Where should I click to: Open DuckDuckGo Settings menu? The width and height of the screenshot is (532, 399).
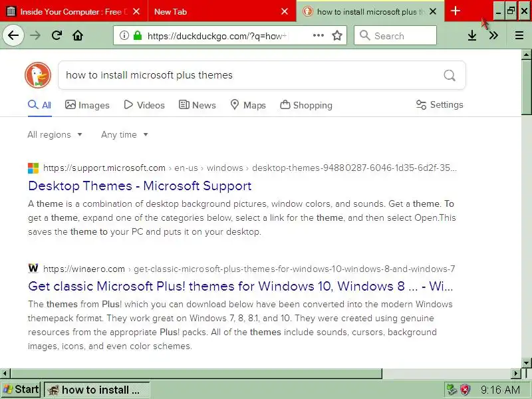click(440, 105)
